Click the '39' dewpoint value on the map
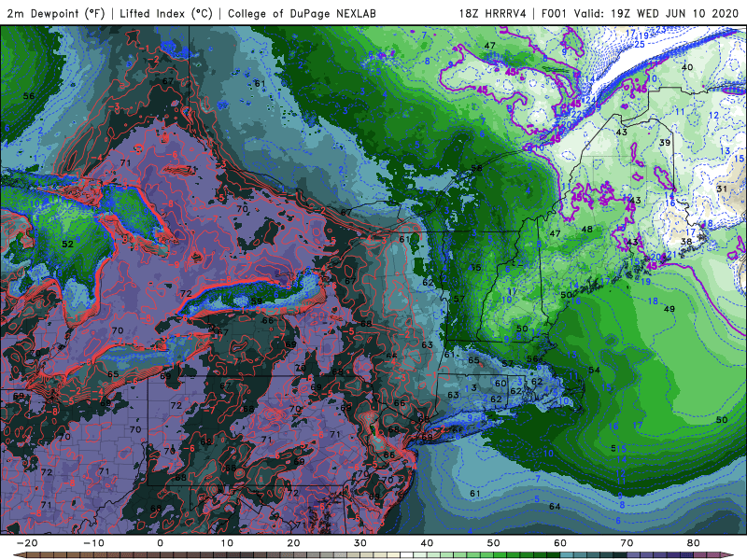Screen dimensions: 747x560 (665, 143)
